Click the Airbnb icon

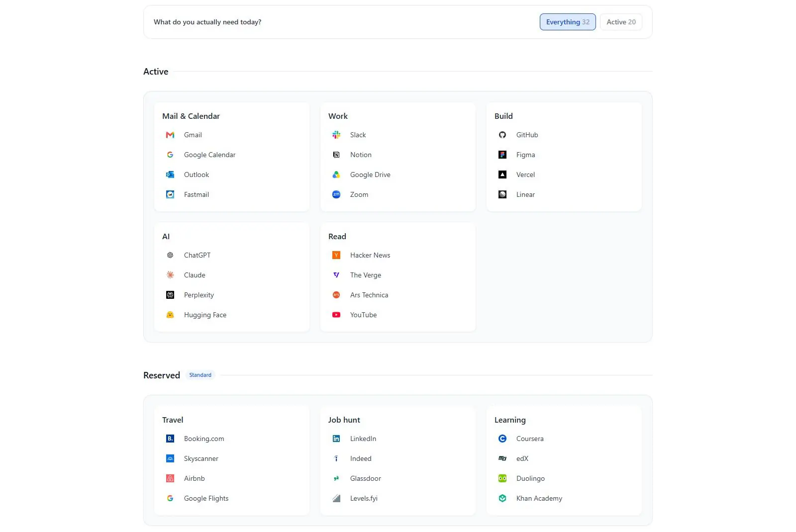[170, 478]
